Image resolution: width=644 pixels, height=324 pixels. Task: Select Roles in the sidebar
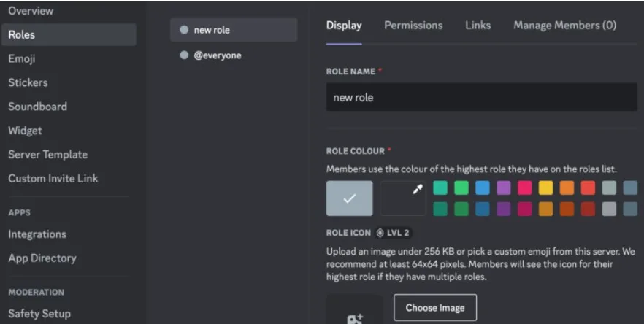tap(68, 34)
